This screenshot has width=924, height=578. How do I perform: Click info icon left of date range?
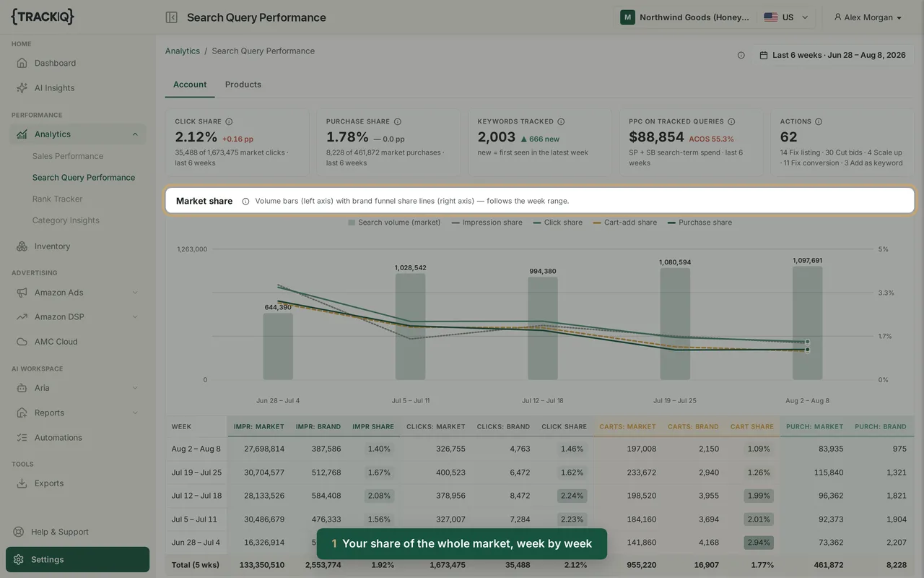pos(741,55)
